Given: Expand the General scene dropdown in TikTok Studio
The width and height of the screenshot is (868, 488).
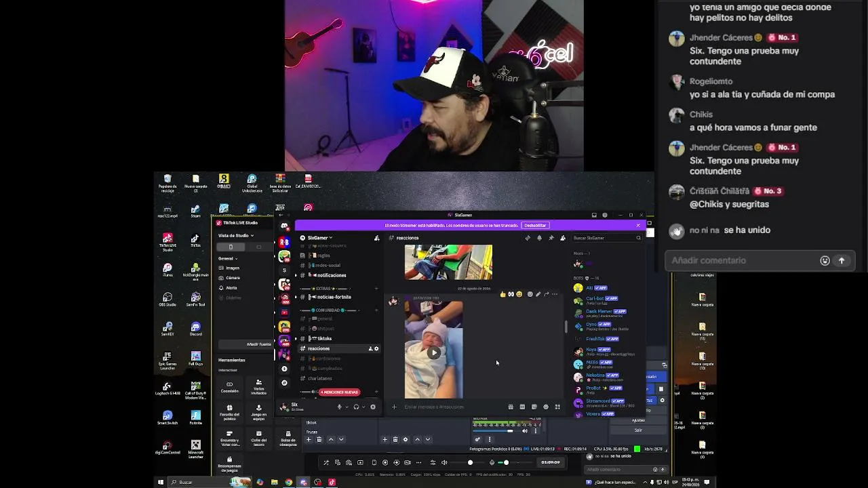Looking at the screenshot, I should pos(228,258).
